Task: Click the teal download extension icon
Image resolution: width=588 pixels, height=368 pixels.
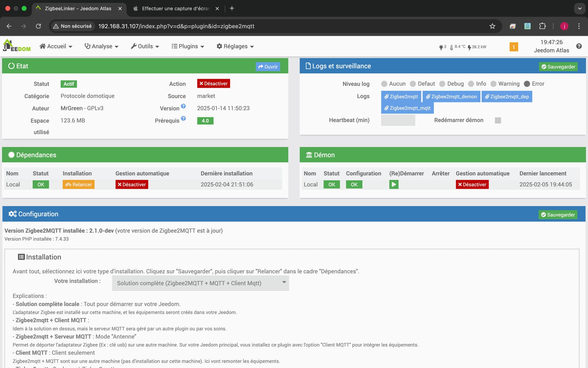Action: (x=527, y=26)
